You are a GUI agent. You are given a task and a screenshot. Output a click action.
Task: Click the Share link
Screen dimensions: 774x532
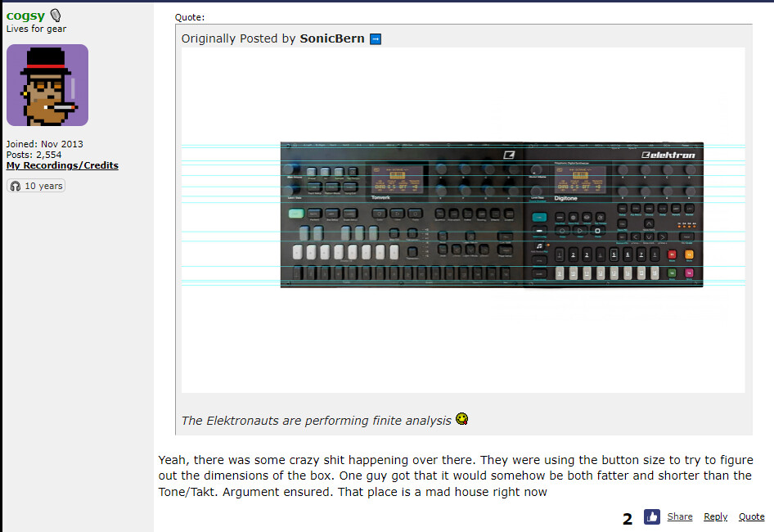click(x=680, y=516)
